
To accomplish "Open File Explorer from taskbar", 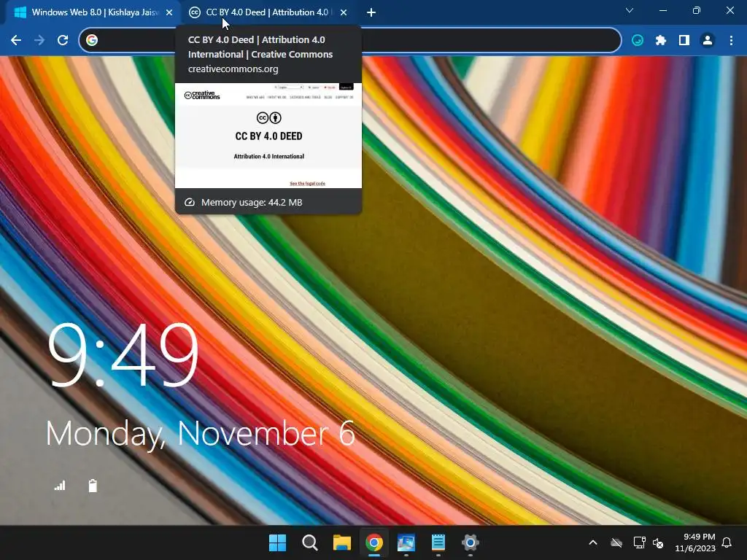I will (x=341, y=542).
